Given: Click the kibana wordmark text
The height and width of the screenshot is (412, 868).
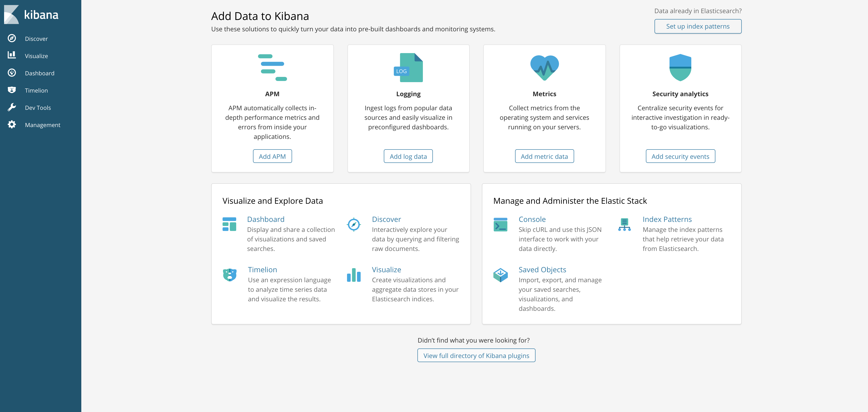Looking at the screenshot, I should (41, 15).
